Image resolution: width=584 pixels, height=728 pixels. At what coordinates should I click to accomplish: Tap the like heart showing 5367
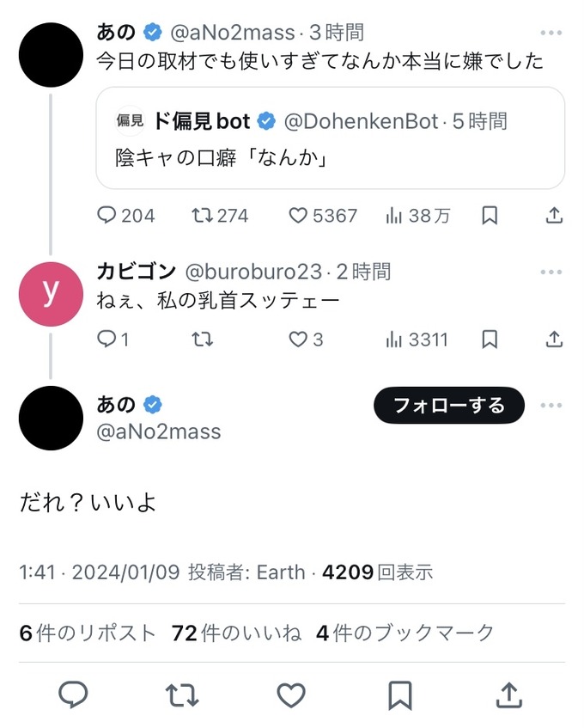298,216
